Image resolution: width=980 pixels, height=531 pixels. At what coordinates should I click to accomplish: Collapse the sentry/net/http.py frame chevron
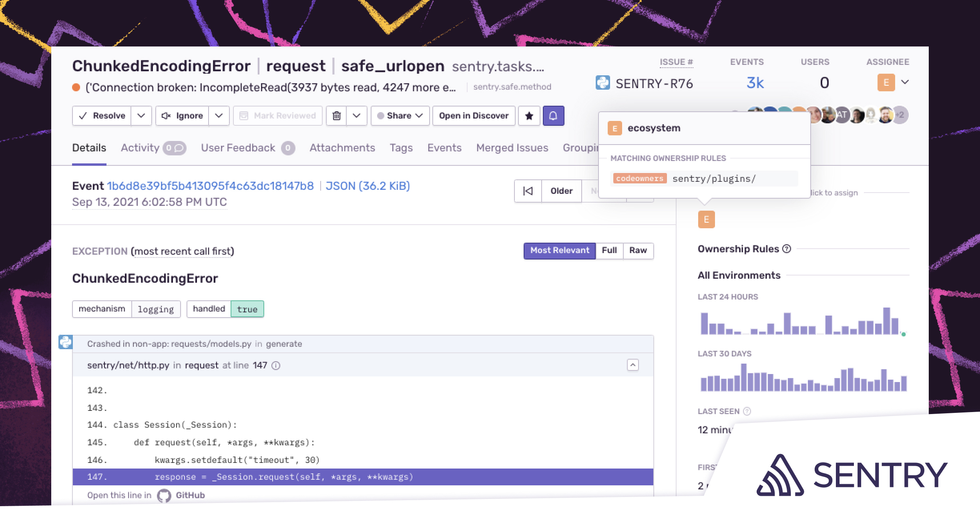[x=633, y=365]
